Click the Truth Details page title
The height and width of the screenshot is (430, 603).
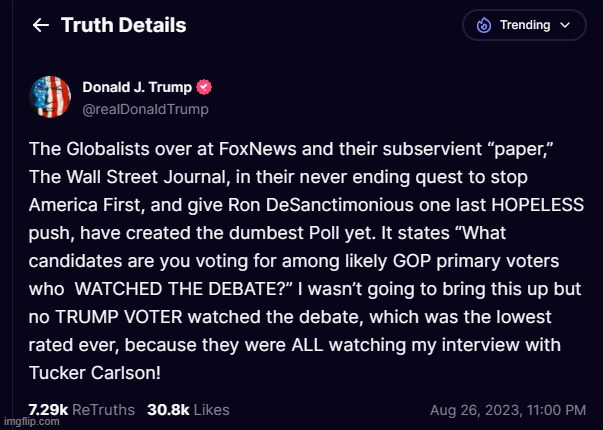pos(123,26)
